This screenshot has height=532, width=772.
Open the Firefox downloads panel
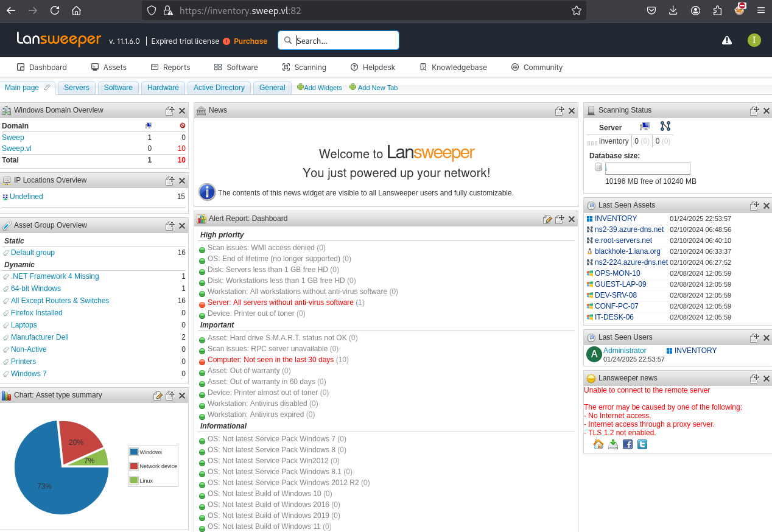673,10
